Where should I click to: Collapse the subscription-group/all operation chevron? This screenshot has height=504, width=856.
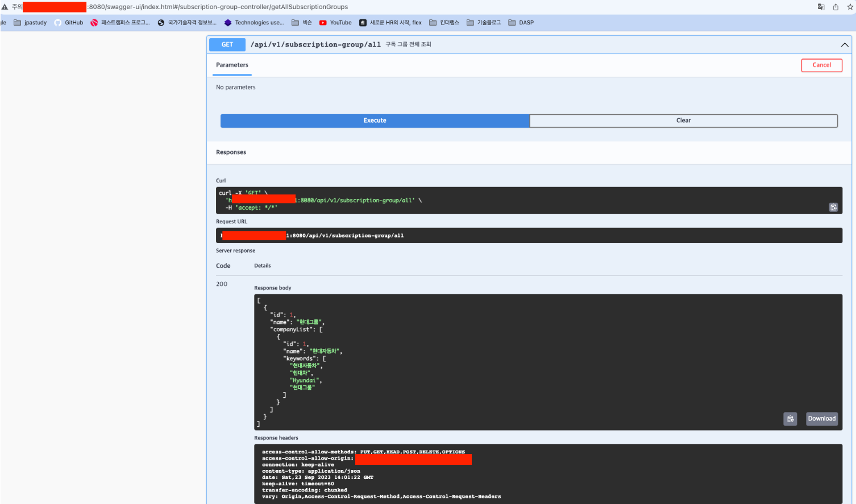point(845,45)
